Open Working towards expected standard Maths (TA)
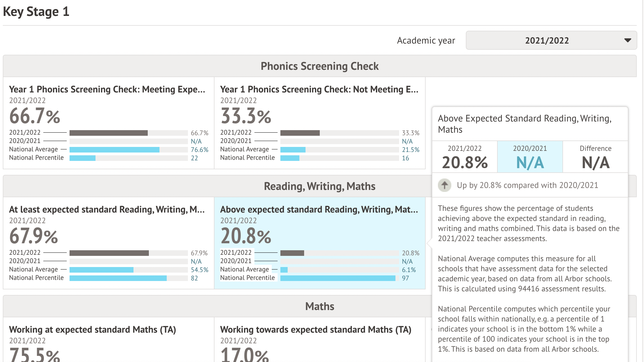This screenshot has width=644, height=362. point(316,330)
